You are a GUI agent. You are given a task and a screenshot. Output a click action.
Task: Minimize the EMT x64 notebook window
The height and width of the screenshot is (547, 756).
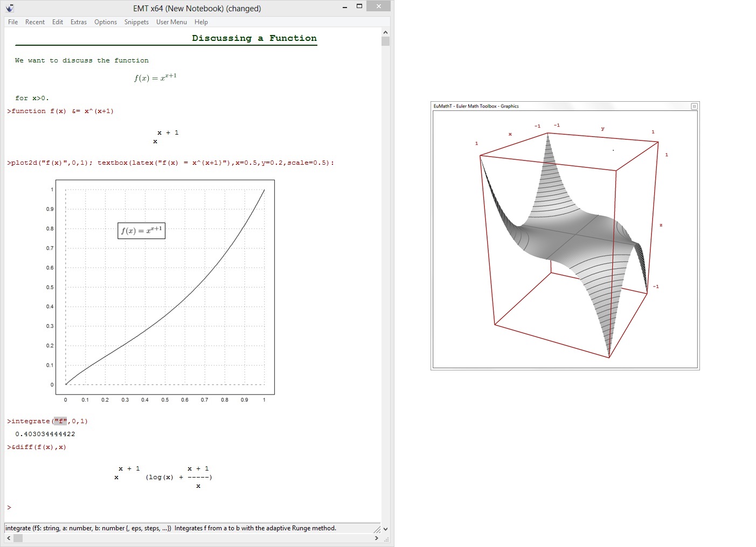click(345, 7)
